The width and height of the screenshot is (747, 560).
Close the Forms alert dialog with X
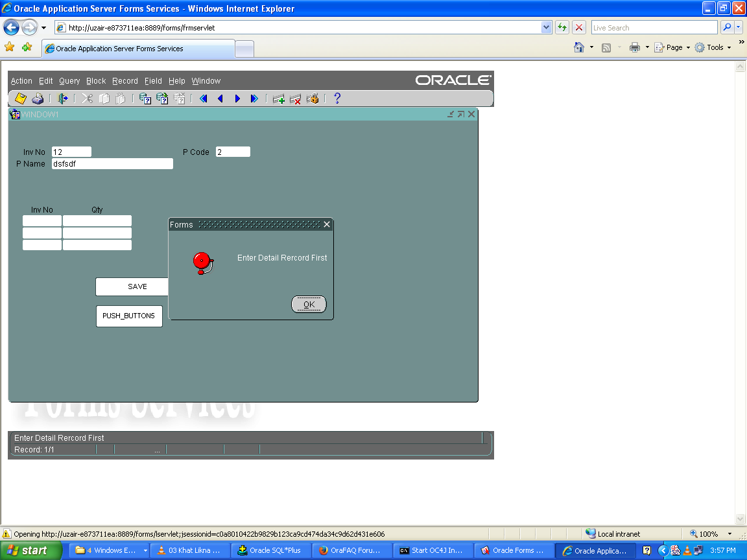click(327, 224)
